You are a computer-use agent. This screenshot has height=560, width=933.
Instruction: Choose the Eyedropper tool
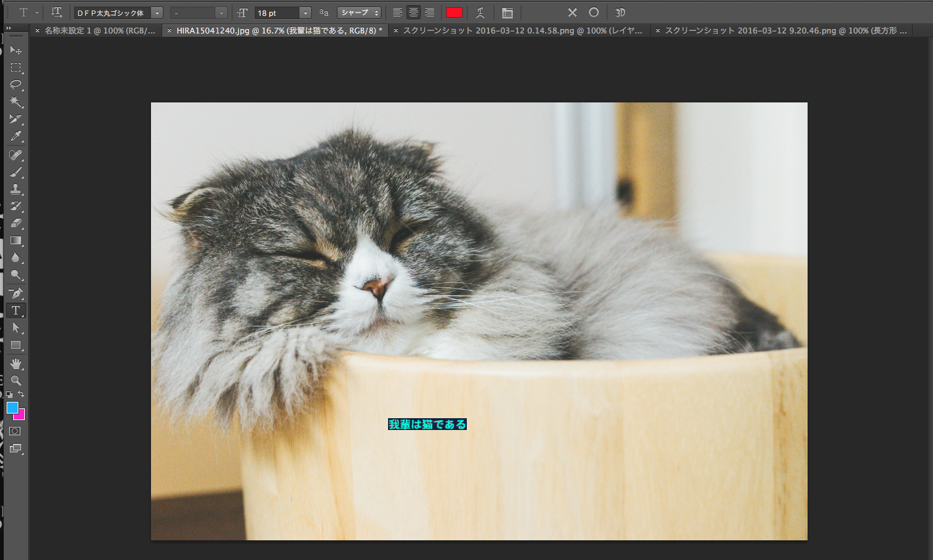coord(16,137)
